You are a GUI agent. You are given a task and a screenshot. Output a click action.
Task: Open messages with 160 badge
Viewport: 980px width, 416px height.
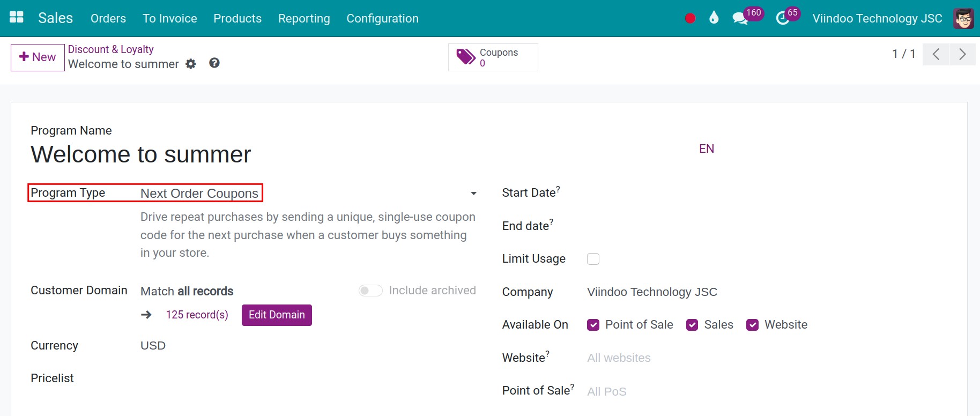click(x=748, y=17)
